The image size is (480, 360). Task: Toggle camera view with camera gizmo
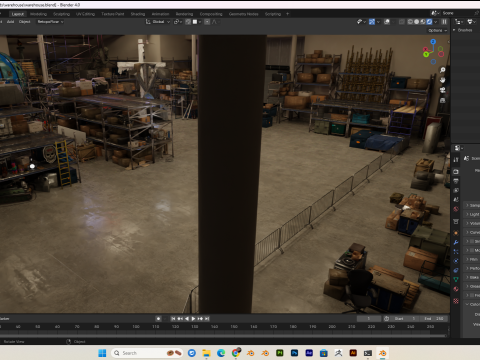click(x=443, y=90)
